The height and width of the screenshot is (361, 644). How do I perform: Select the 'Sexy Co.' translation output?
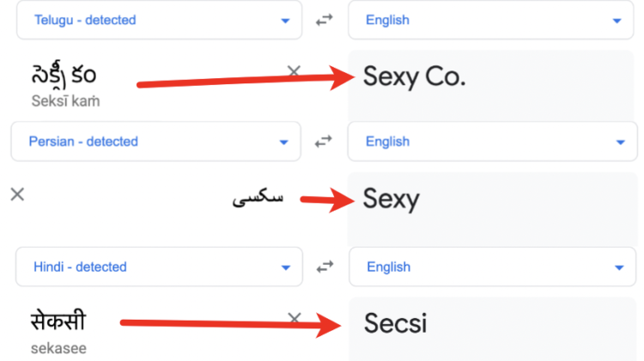tap(414, 77)
